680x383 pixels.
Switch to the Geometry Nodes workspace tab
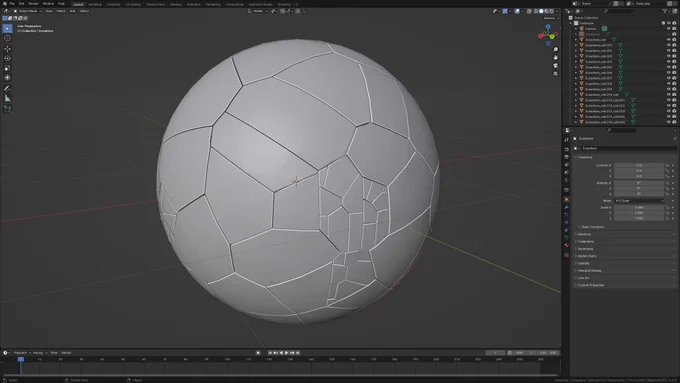pyautogui.click(x=260, y=4)
